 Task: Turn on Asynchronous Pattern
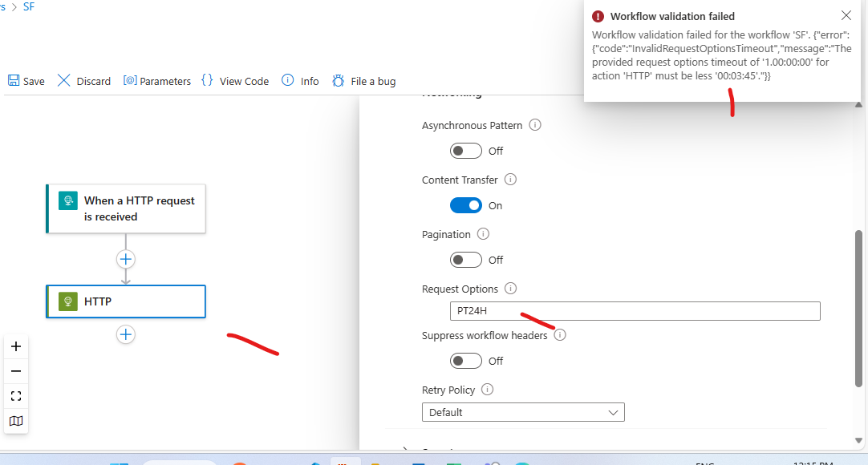click(x=465, y=151)
